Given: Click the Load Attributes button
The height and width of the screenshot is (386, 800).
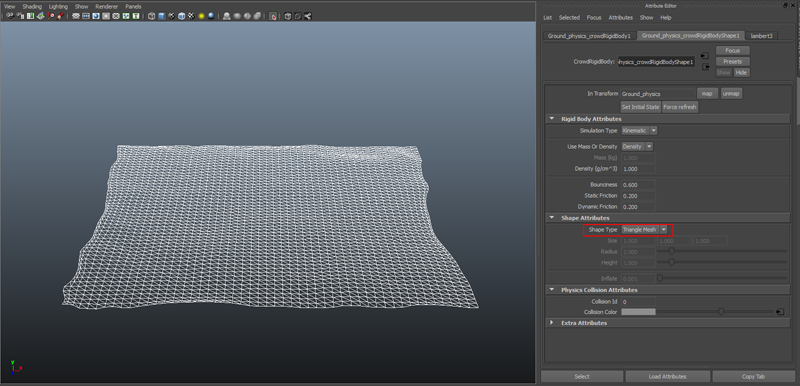Looking at the screenshot, I should (x=668, y=377).
